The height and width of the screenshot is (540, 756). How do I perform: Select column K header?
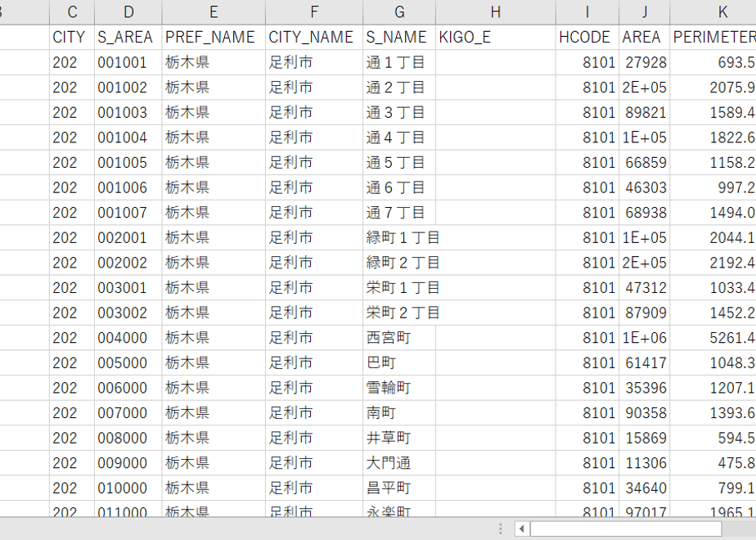pos(713,12)
